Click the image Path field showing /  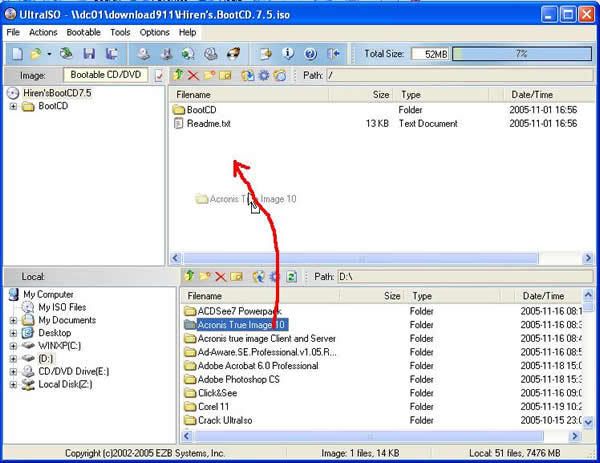point(460,75)
